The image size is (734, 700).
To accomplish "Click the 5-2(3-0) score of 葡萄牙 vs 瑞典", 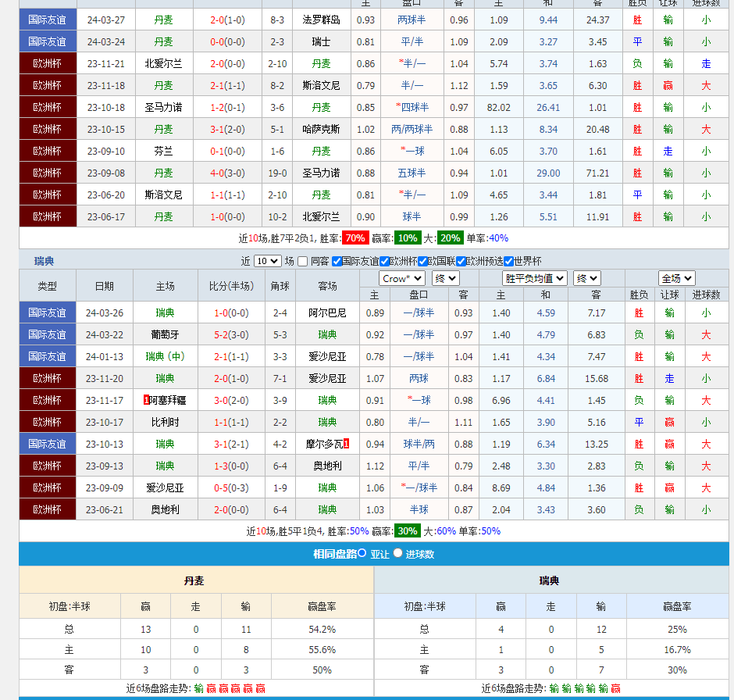I will point(231,334).
